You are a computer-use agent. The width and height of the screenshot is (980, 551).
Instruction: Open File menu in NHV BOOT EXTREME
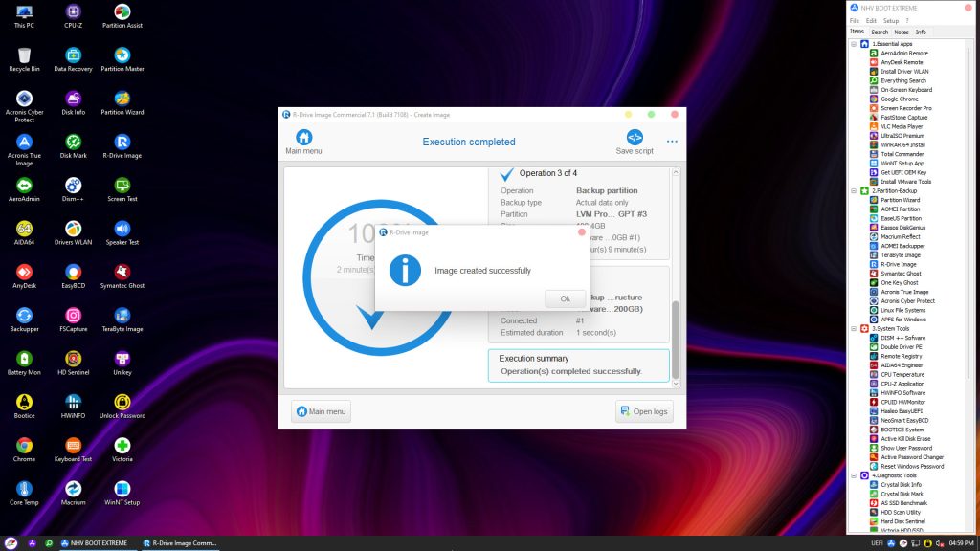pyautogui.click(x=855, y=21)
